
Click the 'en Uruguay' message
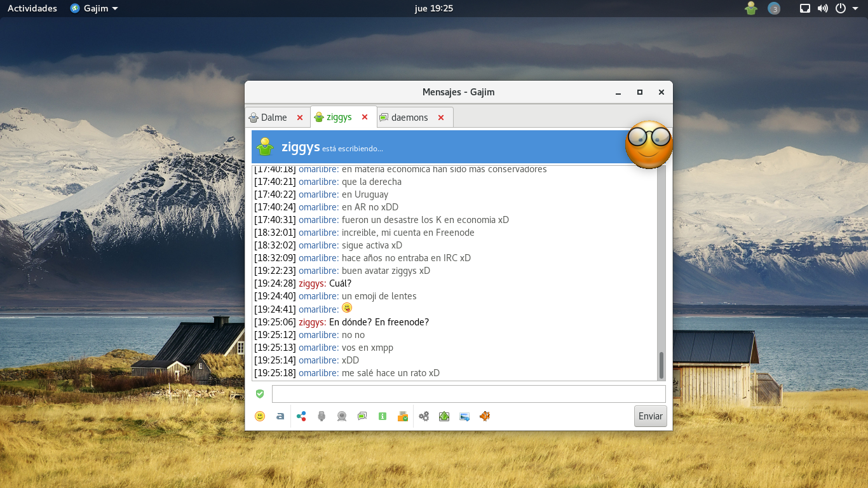365,194
